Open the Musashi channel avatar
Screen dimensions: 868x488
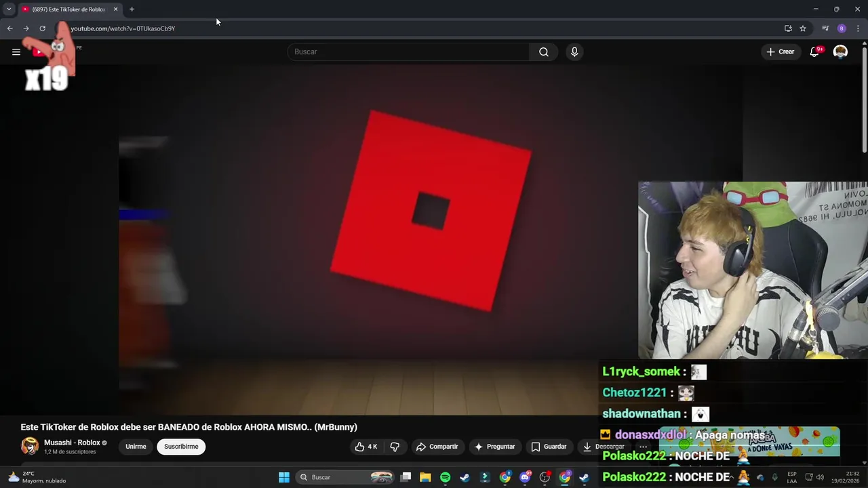click(30, 446)
